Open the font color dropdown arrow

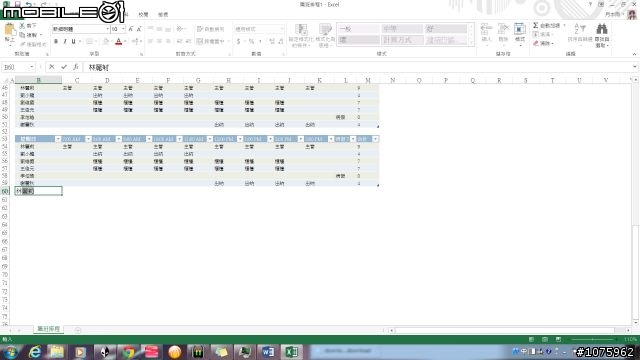click(x=125, y=41)
